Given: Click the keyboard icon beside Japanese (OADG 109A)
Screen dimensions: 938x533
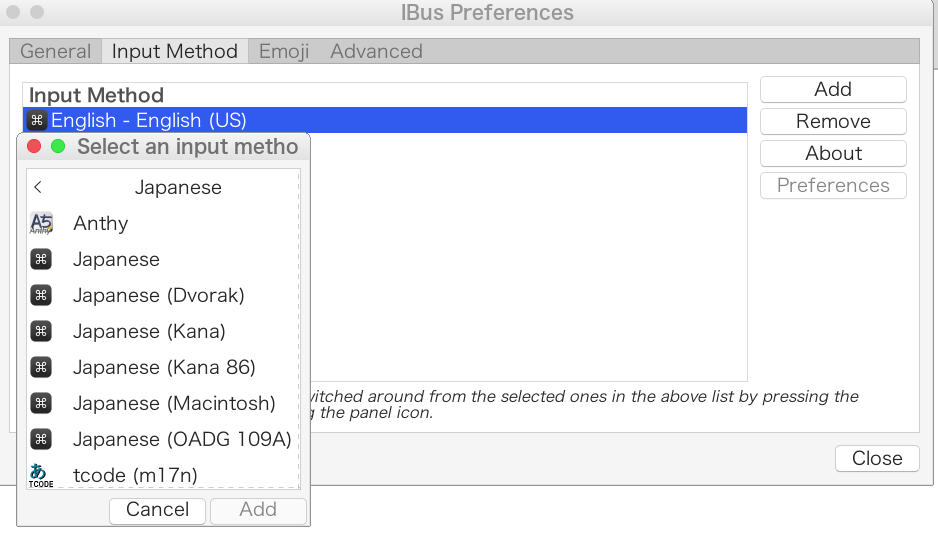Looking at the screenshot, I should [x=41, y=439].
